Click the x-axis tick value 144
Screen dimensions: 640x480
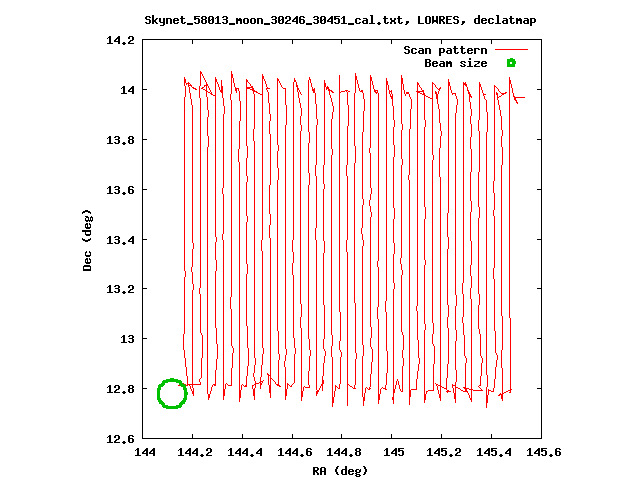pos(145,452)
